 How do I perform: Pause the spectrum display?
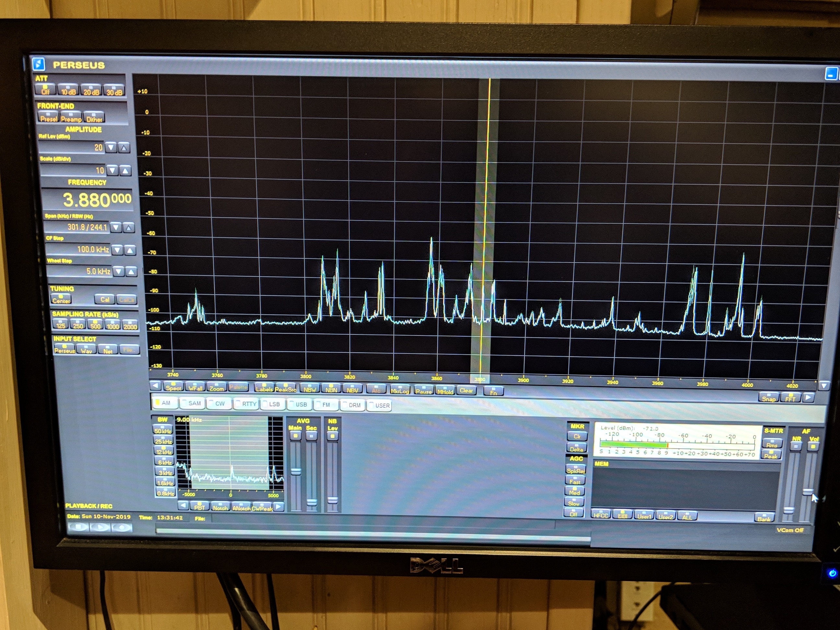(424, 390)
